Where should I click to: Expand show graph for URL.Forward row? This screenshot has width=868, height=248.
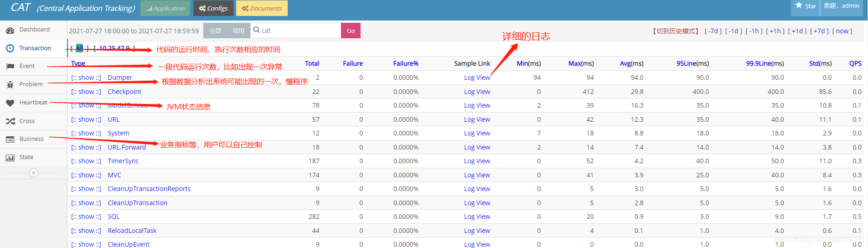[x=86, y=147]
